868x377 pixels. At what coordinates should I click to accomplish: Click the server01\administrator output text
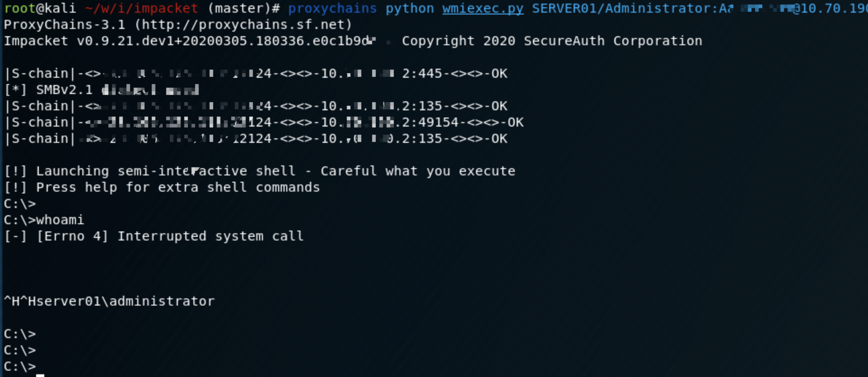[121, 302]
